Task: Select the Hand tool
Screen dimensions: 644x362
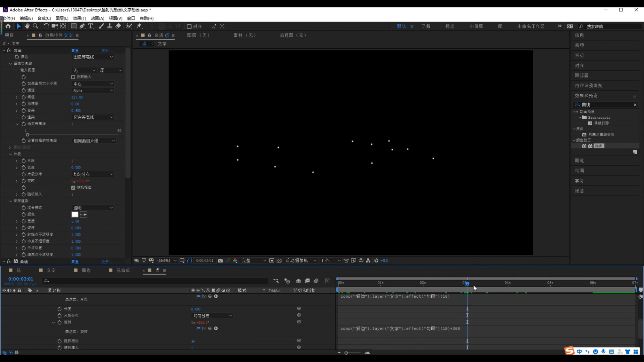Action: point(27,26)
